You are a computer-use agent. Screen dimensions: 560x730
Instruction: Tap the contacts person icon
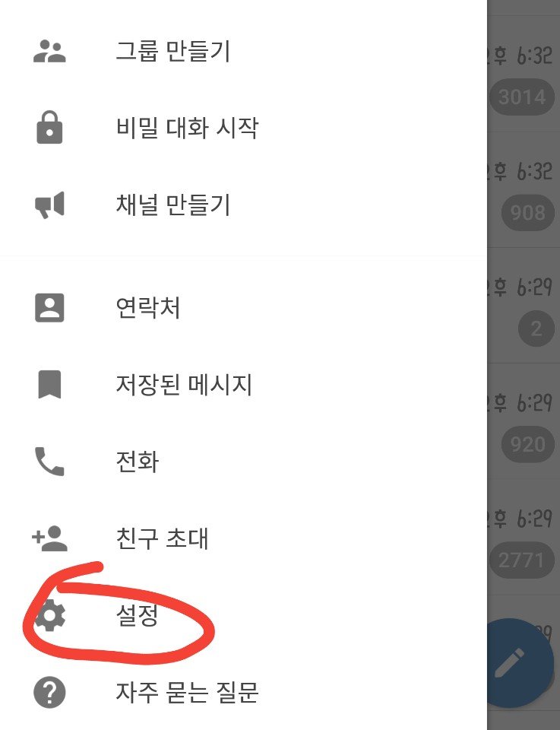click(49, 308)
